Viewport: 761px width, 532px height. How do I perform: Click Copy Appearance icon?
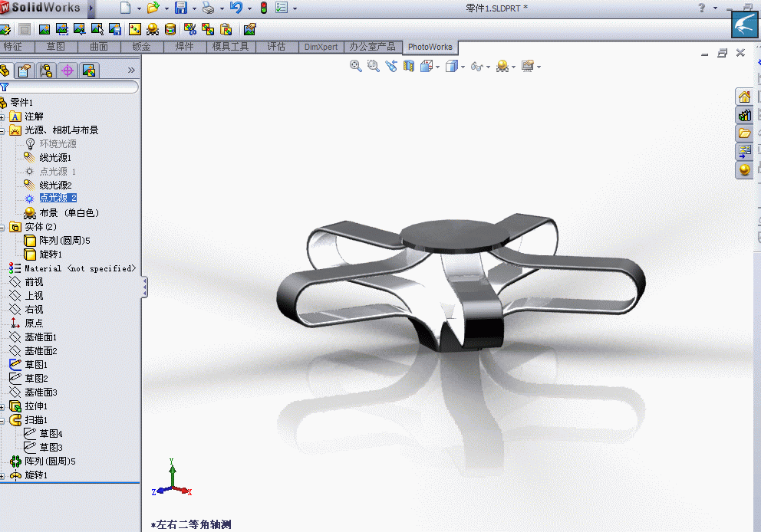[x=208, y=30]
